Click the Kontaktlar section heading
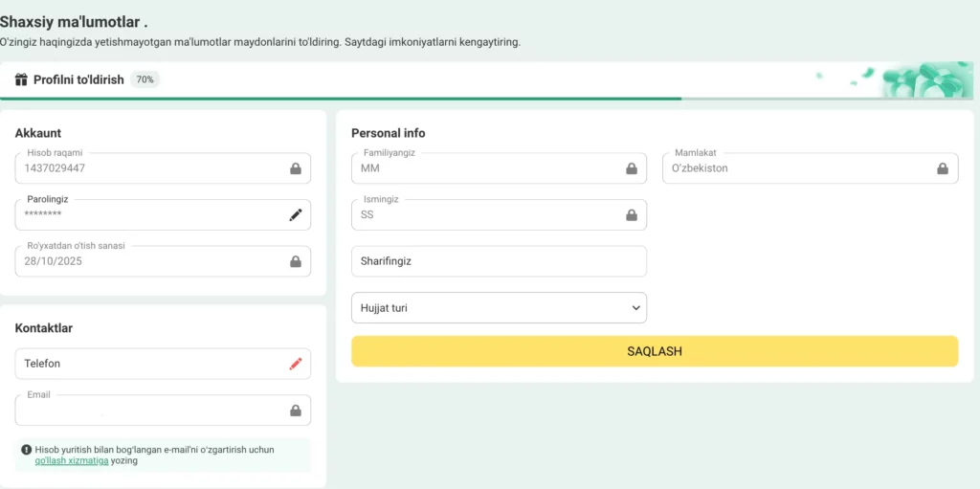 [44, 328]
